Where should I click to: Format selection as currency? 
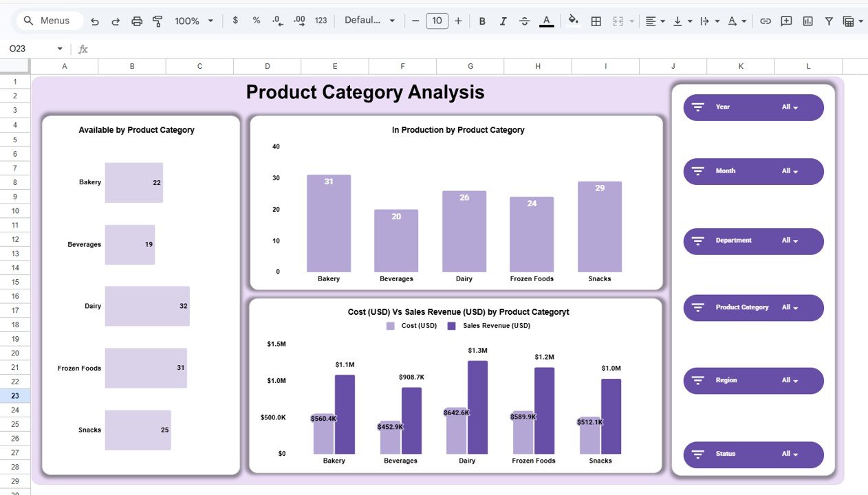(235, 21)
